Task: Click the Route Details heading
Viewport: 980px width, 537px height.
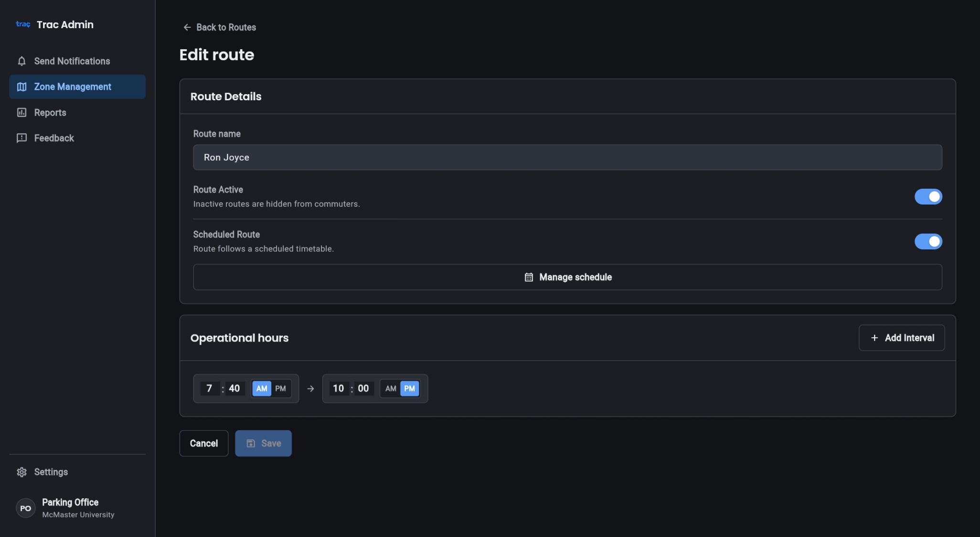Action: pyautogui.click(x=226, y=97)
